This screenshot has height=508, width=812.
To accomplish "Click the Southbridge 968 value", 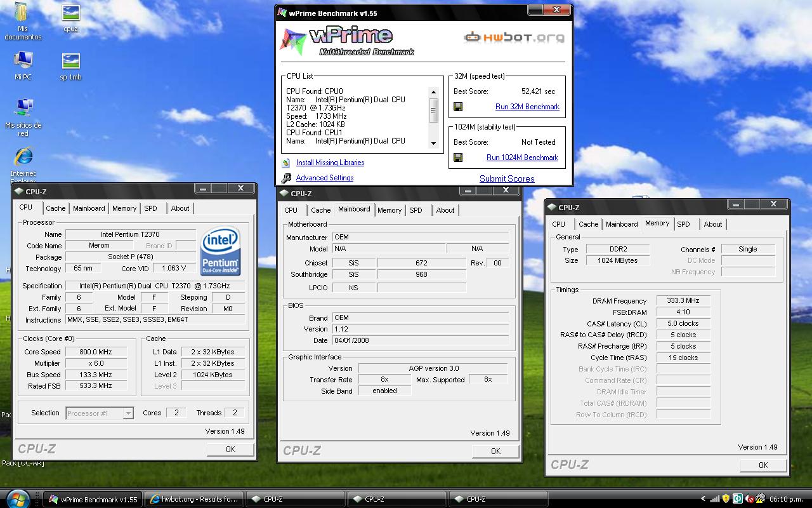I will tap(421, 274).
